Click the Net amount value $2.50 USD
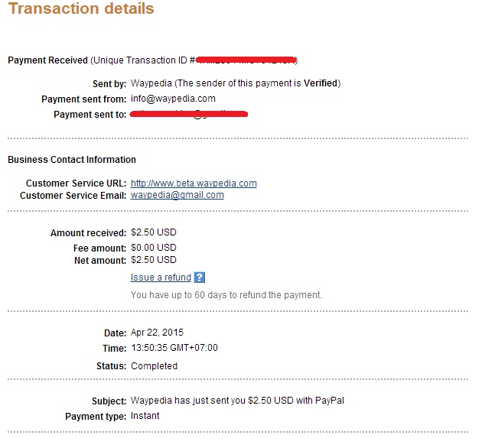This screenshot has height=448, width=482. pyautogui.click(x=153, y=261)
